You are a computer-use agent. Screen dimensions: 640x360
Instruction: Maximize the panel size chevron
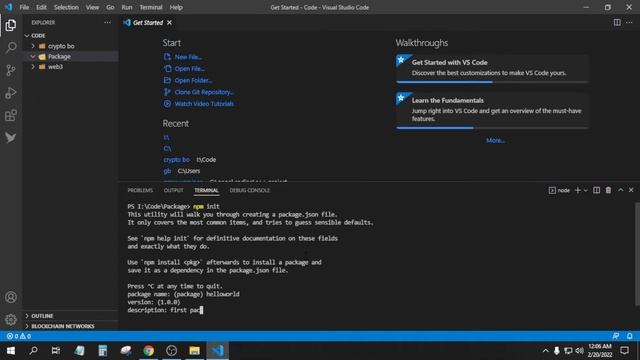click(620, 190)
